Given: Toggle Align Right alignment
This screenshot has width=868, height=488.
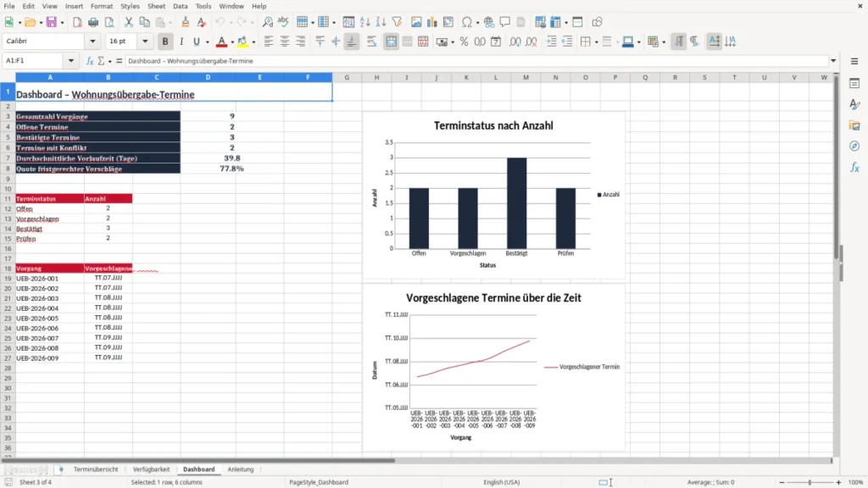Looking at the screenshot, I should click(x=301, y=42).
